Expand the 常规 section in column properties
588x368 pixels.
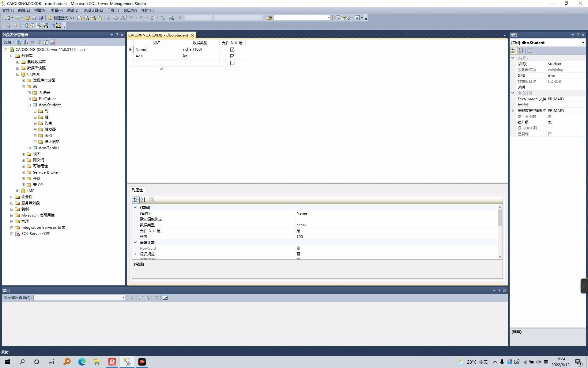pos(135,207)
